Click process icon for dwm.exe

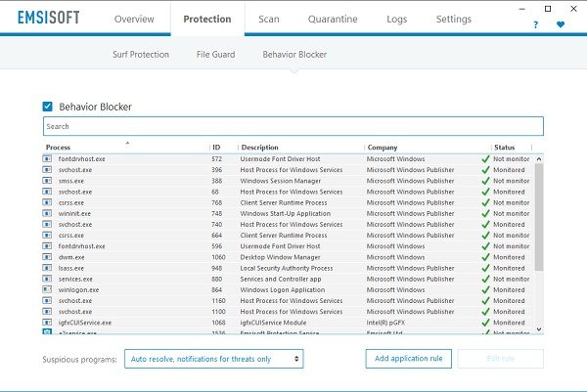click(47, 257)
